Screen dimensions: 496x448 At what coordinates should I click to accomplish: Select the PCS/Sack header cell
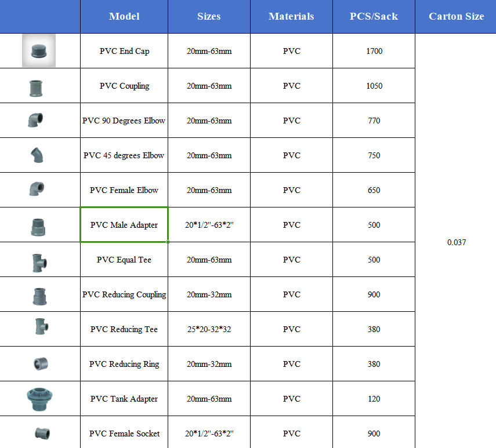(374, 16)
